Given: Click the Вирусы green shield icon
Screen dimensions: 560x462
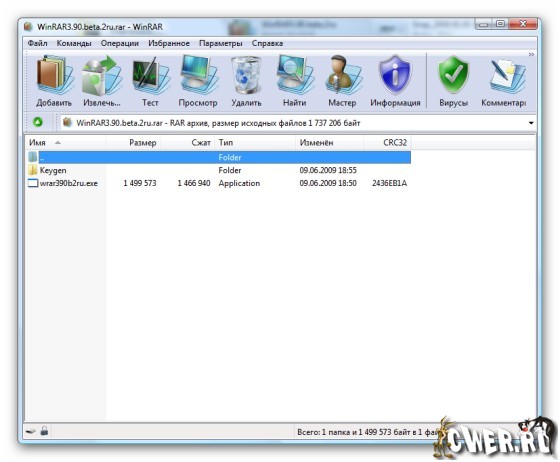Looking at the screenshot, I should pyautogui.click(x=453, y=75).
